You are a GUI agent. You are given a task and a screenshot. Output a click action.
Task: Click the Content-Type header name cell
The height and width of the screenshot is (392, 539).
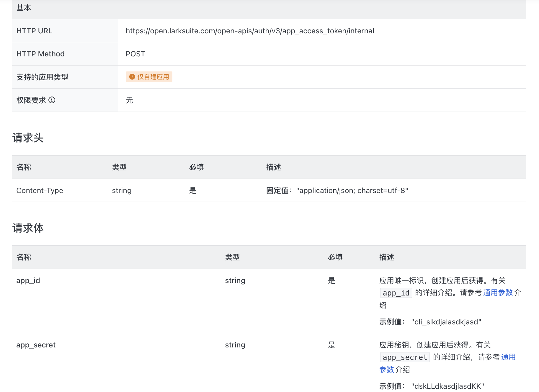click(x=40, y=190)
